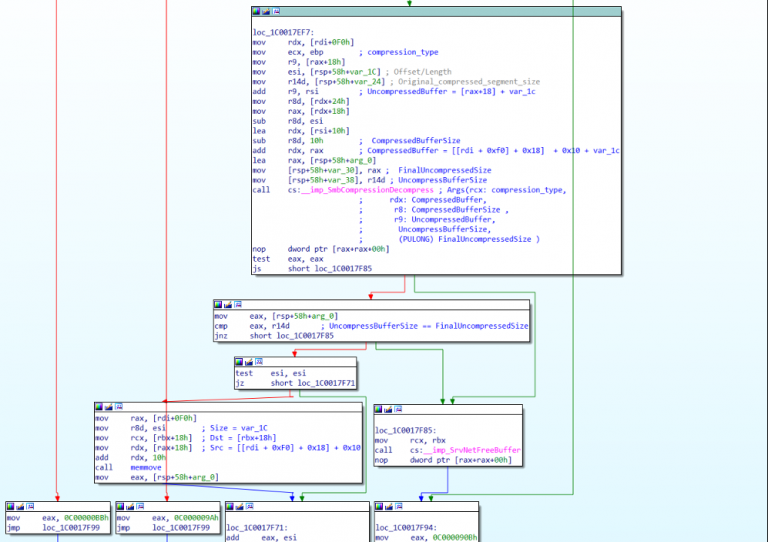Screen dimensions: 768x542
Task: Click the color icon on the loc_1C0017F94 block
Action: tap(380, 505)
